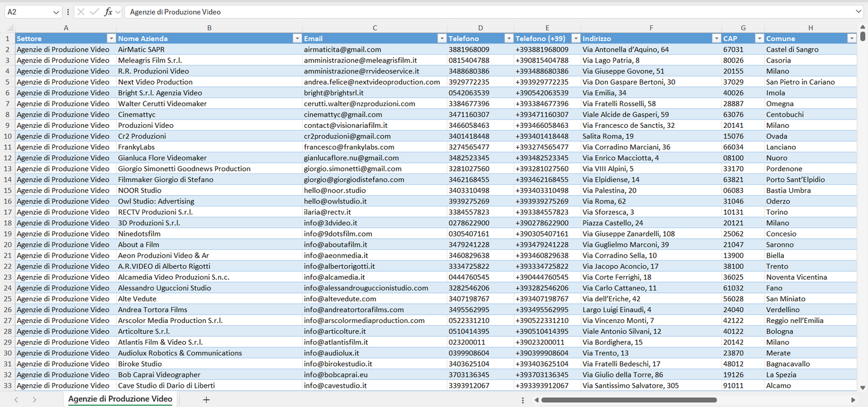
Task: Click the Enter checkmark in formula bar
Action: (x=94, y=12)
